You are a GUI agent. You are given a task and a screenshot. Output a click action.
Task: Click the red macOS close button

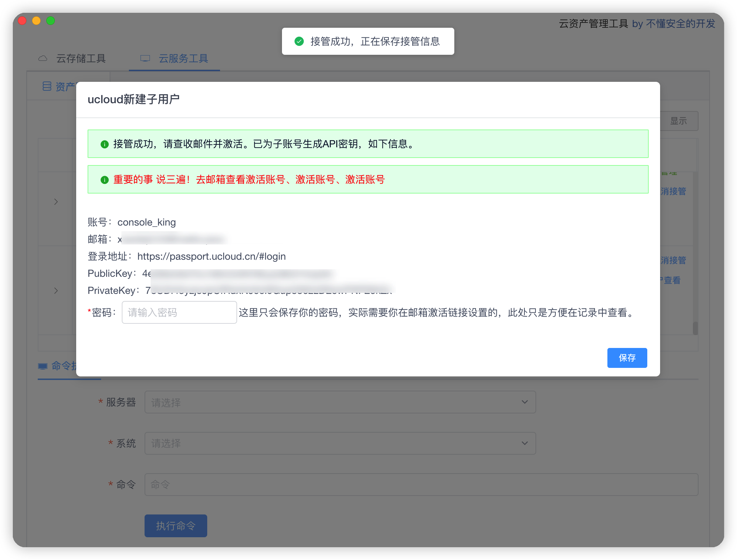point(22,21)
